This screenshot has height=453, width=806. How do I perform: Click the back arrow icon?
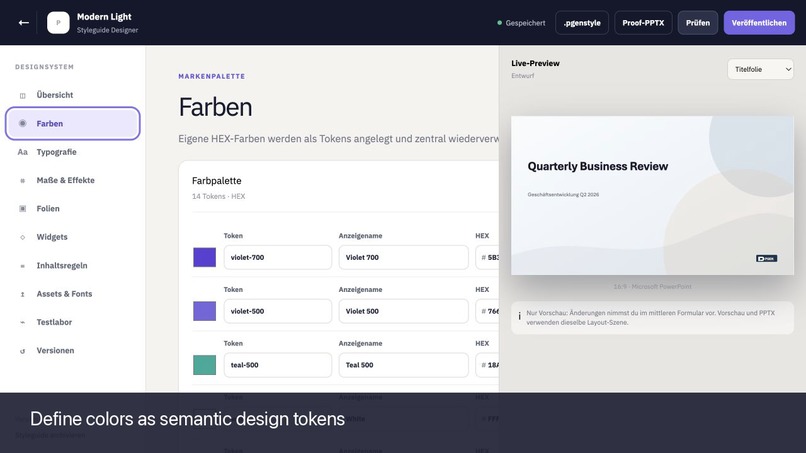[x=24, y=23]
